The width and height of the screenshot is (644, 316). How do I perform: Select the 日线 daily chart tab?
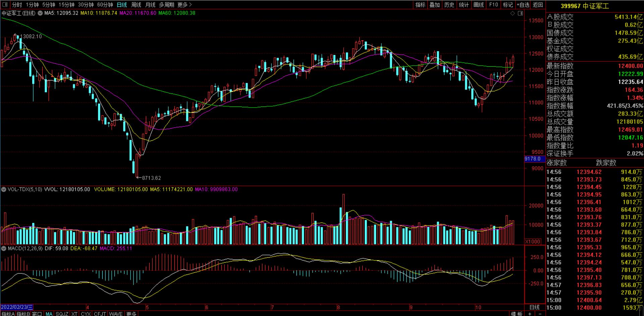click(x=122, y=5)
